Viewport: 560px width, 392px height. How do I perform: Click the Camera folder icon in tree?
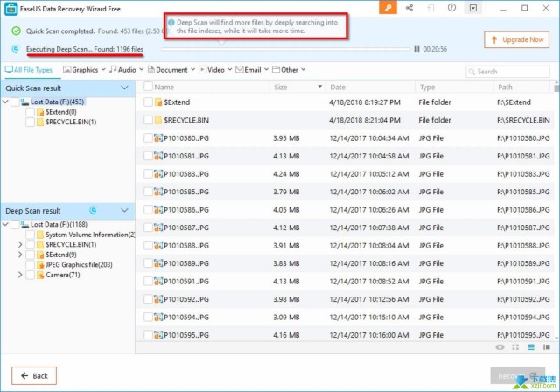[x=40, y=275]
